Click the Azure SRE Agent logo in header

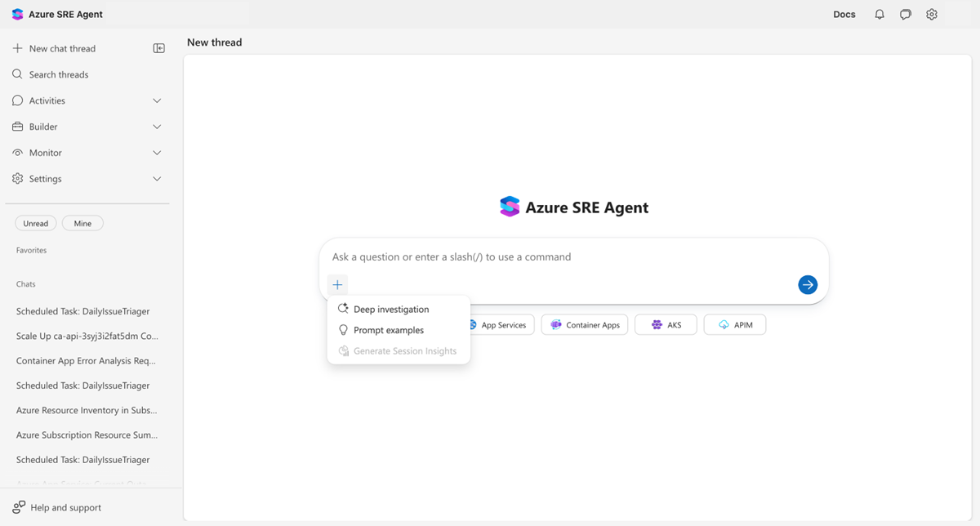click(x=18, y=15)
